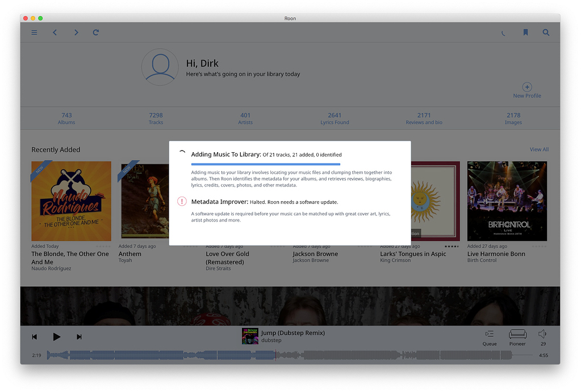Refresh the overview page
This screenshot has height=392, width=581.
pos(95,32)
